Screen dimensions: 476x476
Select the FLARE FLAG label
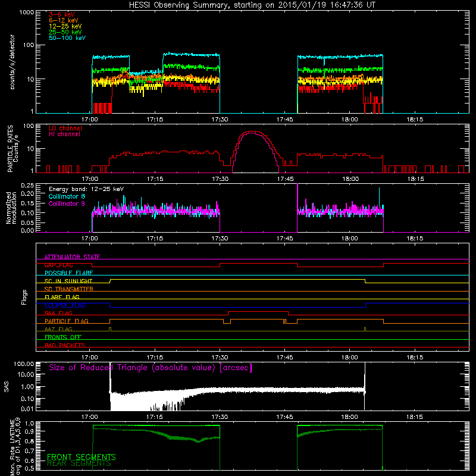click(62, 297)
